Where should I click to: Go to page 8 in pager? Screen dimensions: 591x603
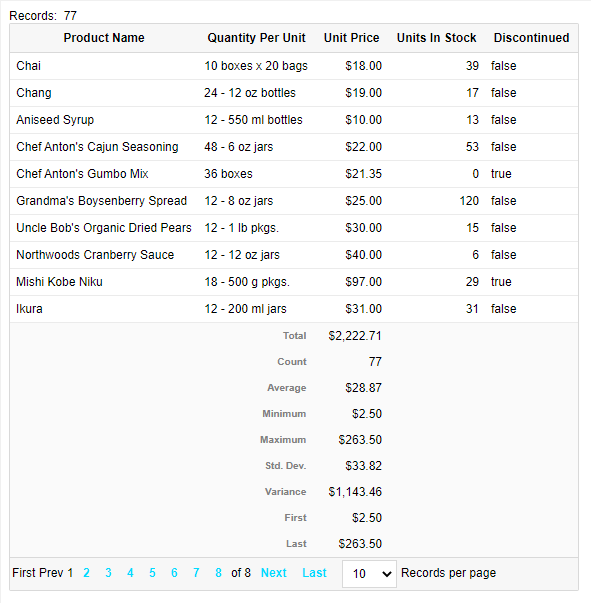click(218, 573)
